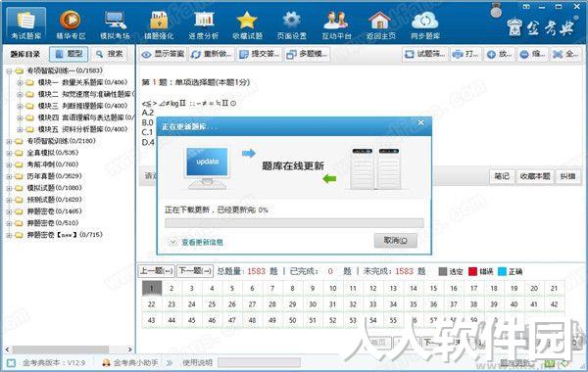The image size is (588, 372).
Task: Open the 收藏试题 star icon
Action: tap(247, 24)
